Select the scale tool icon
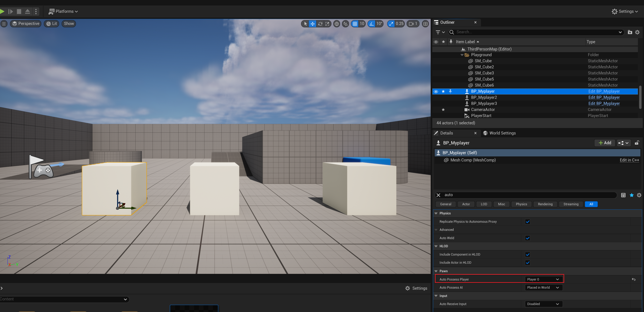This screenshot has height=312, width=644. (327, 24)
